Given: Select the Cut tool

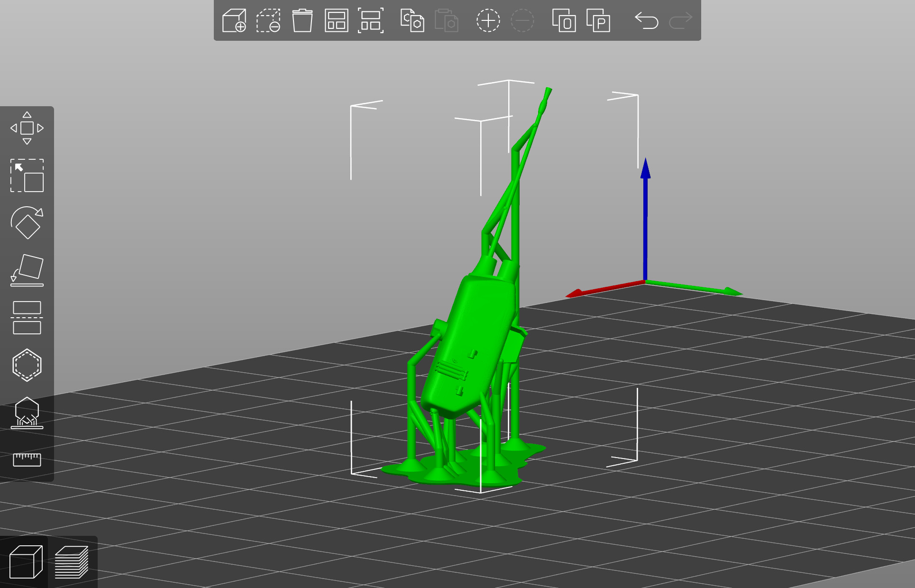Looking at the screenshot, I should point(27,318).
